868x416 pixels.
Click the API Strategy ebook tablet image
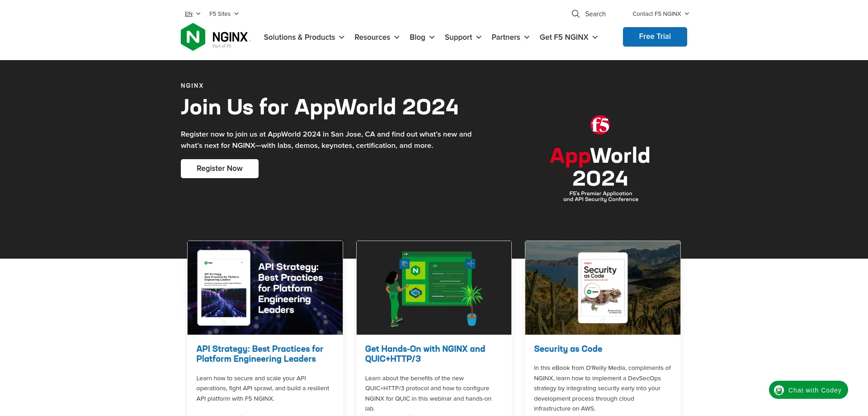(225, 288)
